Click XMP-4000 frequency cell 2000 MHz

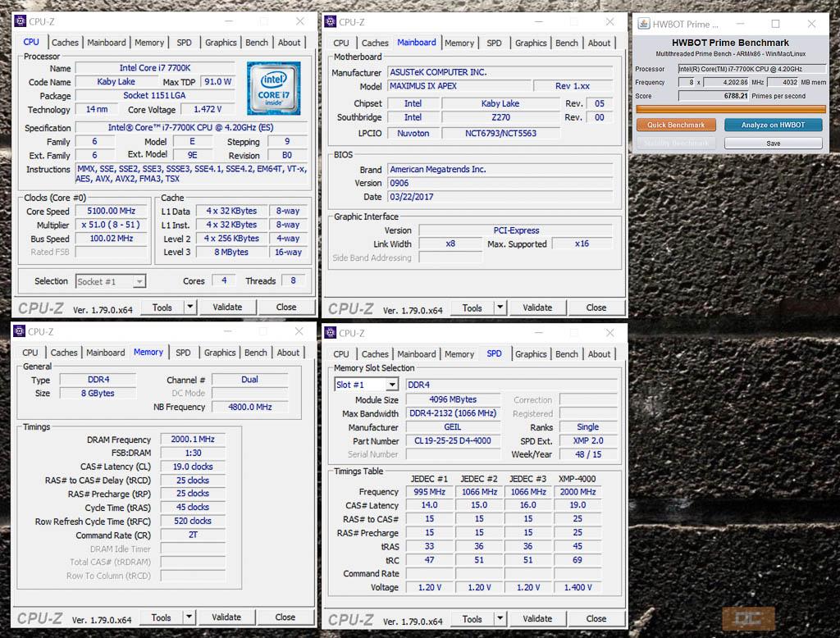(577, 492)
